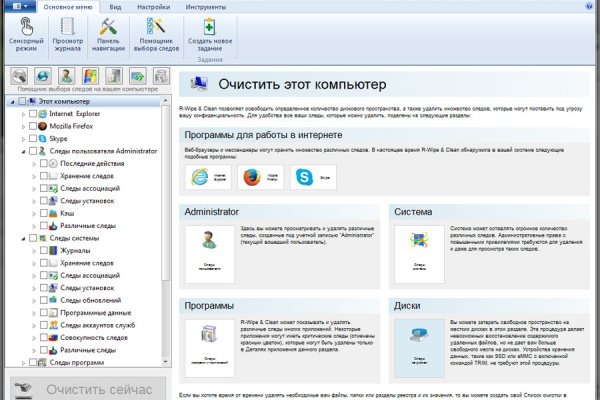The image size is (600, 400).
Task: Expand Skype tree node
Action: pos(23,139)
